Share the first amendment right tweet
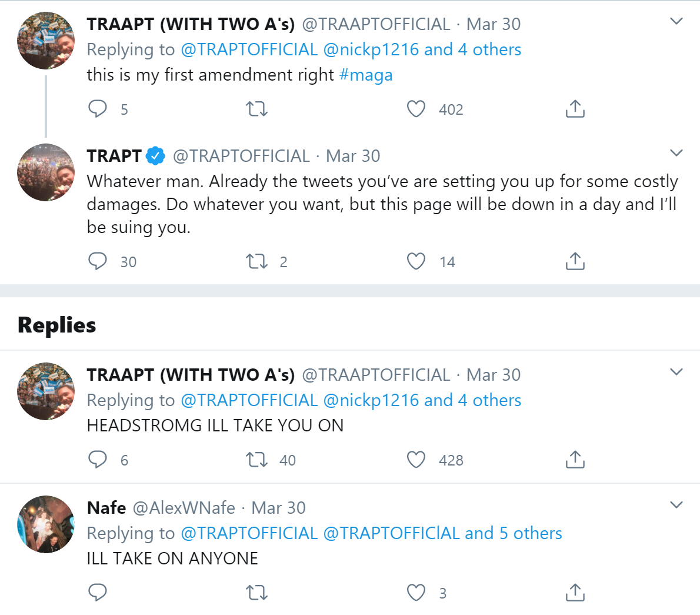 pos(575,108)
